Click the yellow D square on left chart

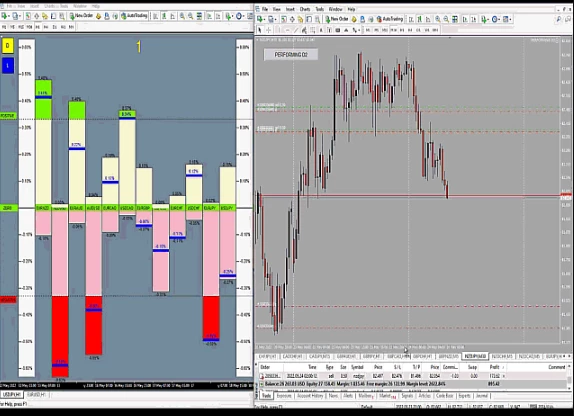tap(8, 46)
